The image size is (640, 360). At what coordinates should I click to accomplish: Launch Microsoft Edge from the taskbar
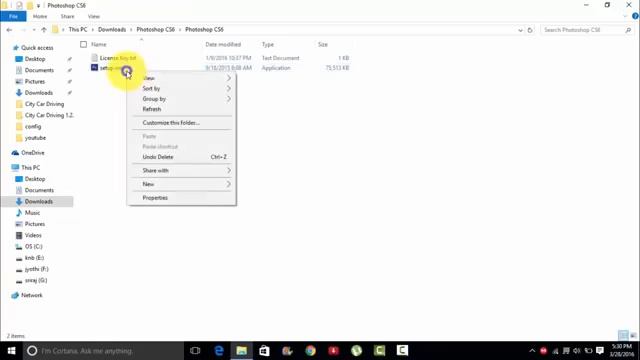219,351
